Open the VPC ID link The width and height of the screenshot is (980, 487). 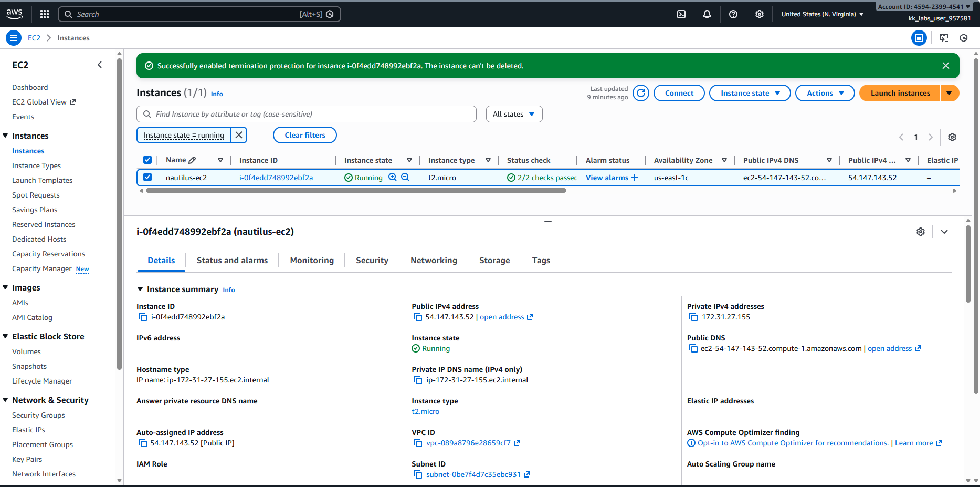point(468,443)
